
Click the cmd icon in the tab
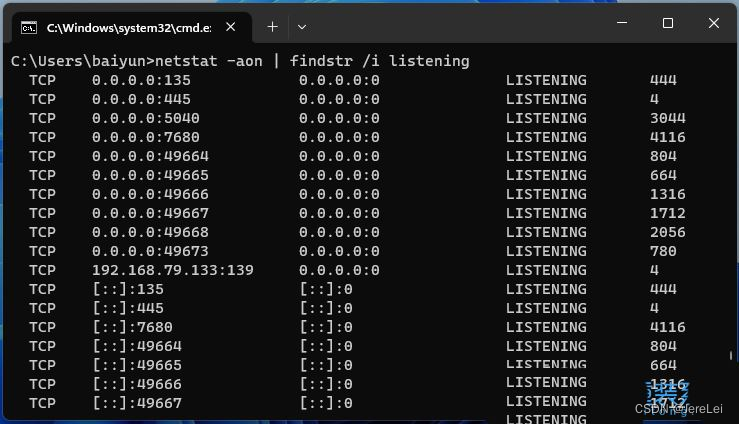[x=29, y=28]
